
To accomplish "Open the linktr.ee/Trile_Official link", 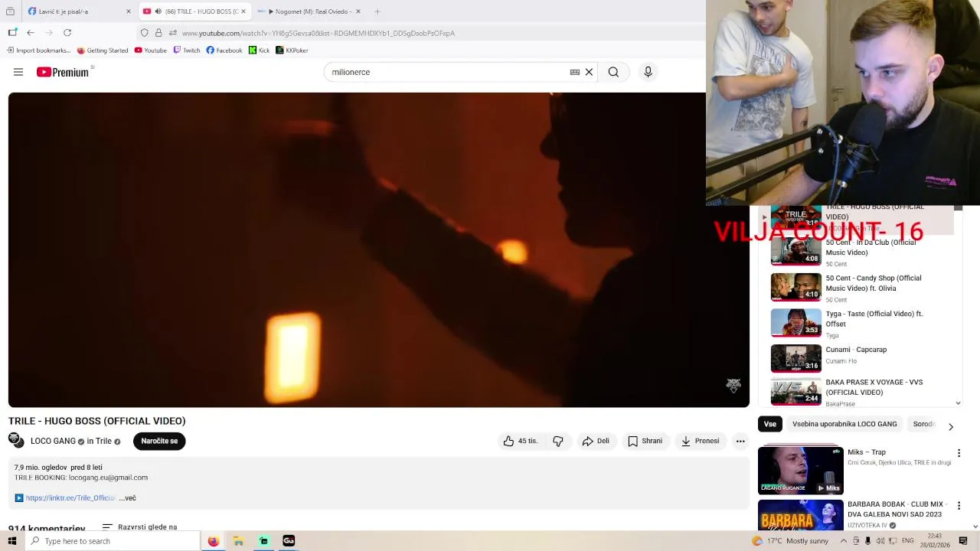I will (x=70, y=498).
